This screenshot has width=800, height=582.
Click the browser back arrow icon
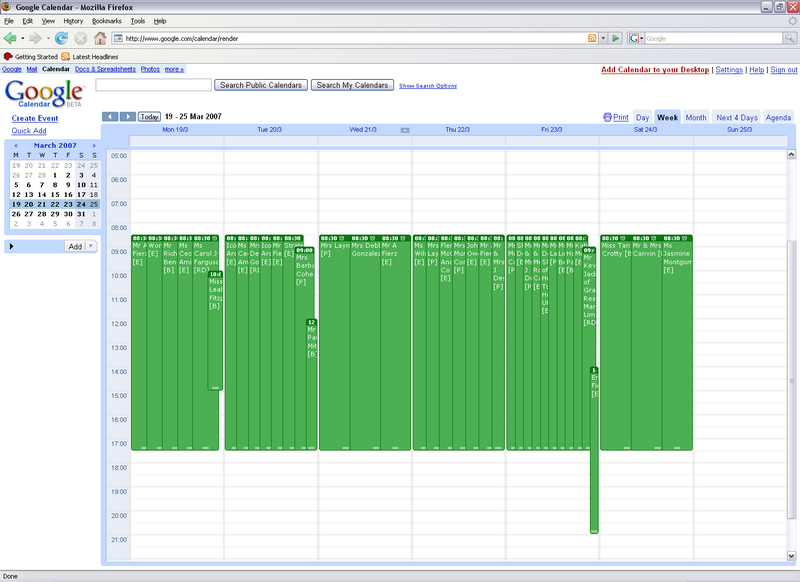(11, 38)
